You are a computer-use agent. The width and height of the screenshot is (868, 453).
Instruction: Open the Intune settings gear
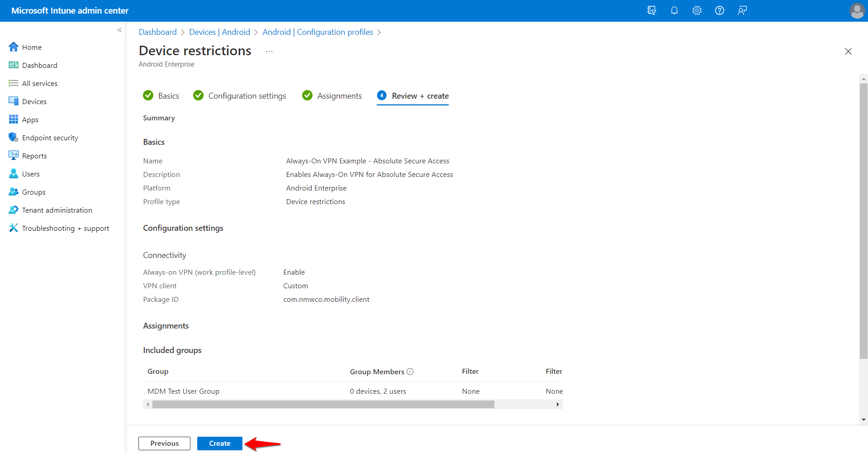pyautogui.click(x=697, y=10)
